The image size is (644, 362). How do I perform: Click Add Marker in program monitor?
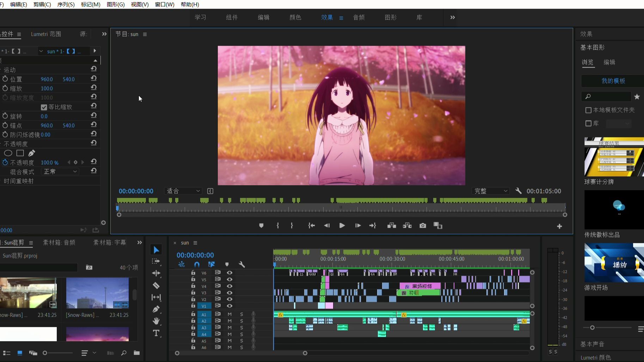tap(261, 226)
